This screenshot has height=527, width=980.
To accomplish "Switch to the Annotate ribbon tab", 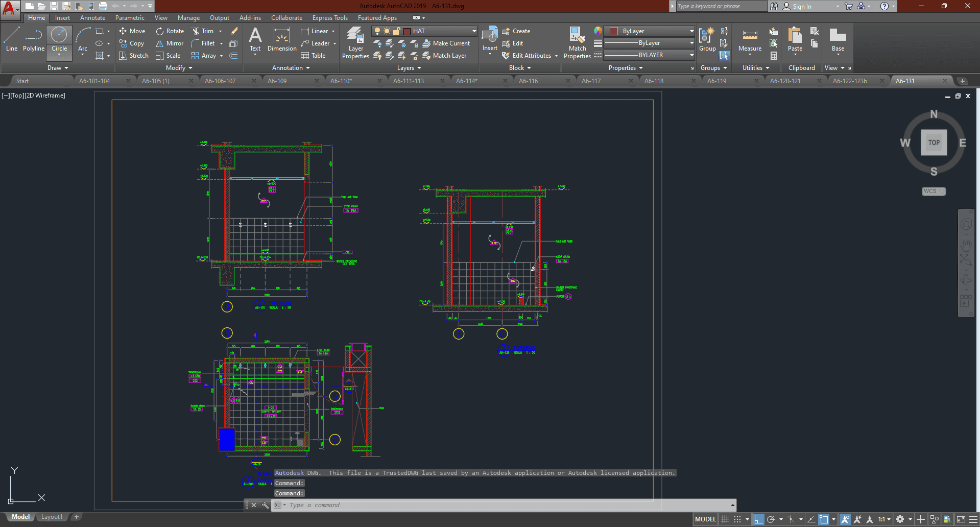I will point(92,18).
